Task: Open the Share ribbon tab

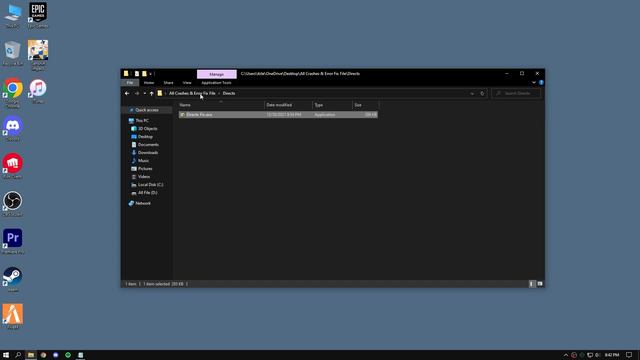Action: click(168, 82)
